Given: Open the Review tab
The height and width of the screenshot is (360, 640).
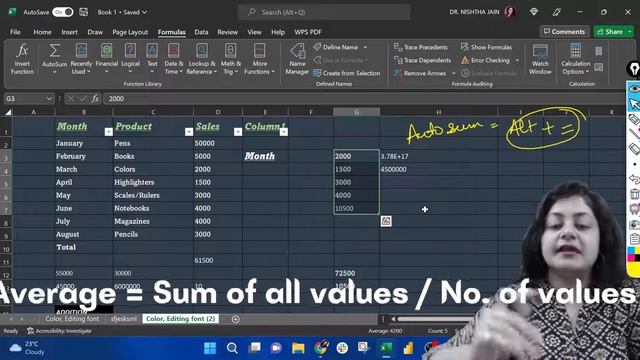Looking at the screenshot, I should point(227,32).
